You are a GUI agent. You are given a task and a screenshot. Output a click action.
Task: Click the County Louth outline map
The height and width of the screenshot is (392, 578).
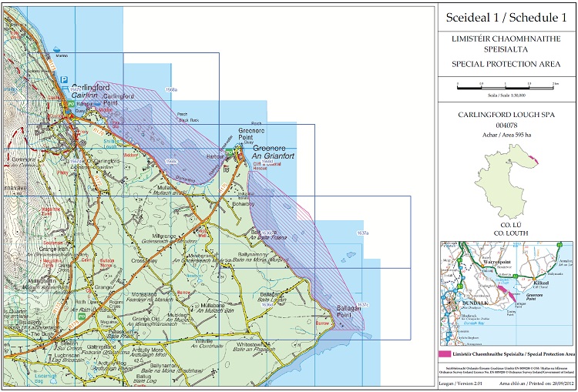click(506, 180)
